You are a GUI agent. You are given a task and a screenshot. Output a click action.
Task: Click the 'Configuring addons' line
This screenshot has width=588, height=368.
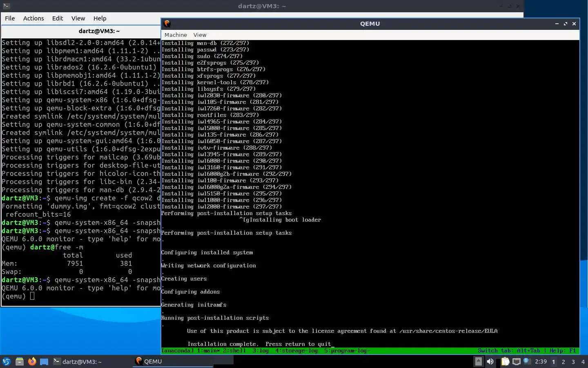190,292
